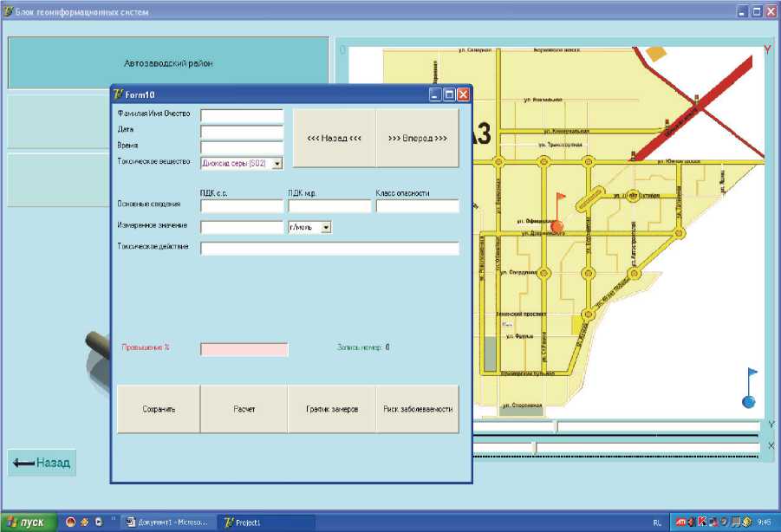Screen dimensions: 781x532
Task: Click the Form10 title bar icon
Action: [x=119, y=94]
